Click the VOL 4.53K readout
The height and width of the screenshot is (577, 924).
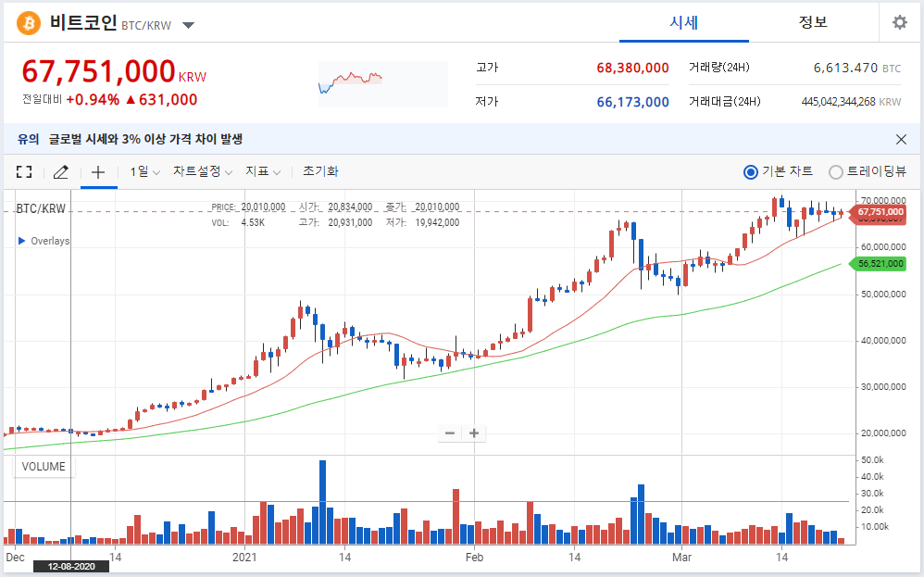238,223
